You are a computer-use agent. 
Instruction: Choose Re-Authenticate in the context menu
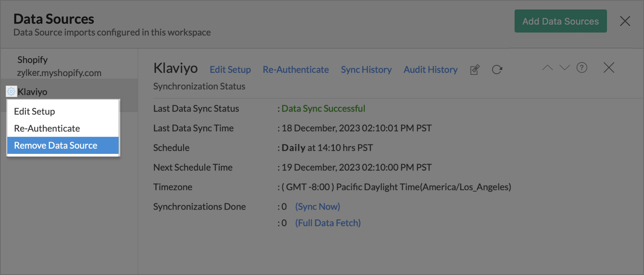tap(47, 128)
